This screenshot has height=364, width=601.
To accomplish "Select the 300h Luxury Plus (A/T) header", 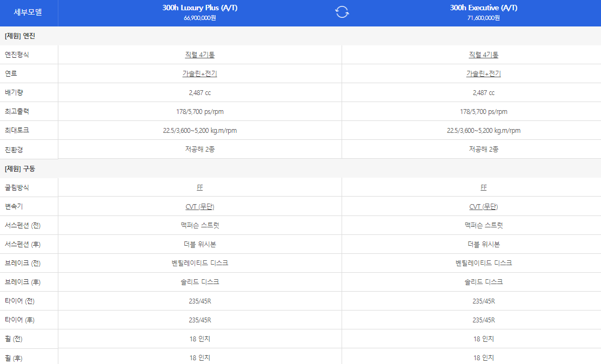I will click(x=199, y=8).
